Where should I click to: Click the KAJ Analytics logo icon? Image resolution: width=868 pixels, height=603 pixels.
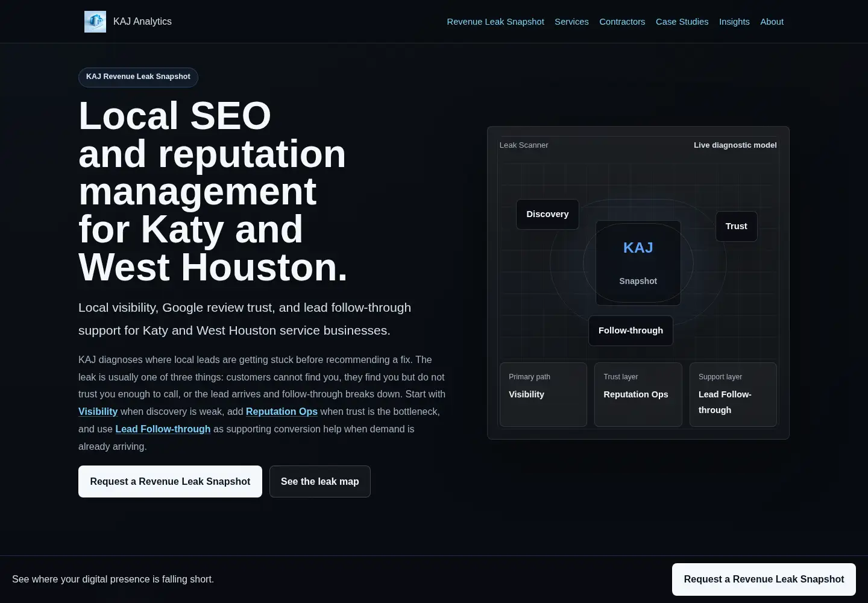point(95,22)
